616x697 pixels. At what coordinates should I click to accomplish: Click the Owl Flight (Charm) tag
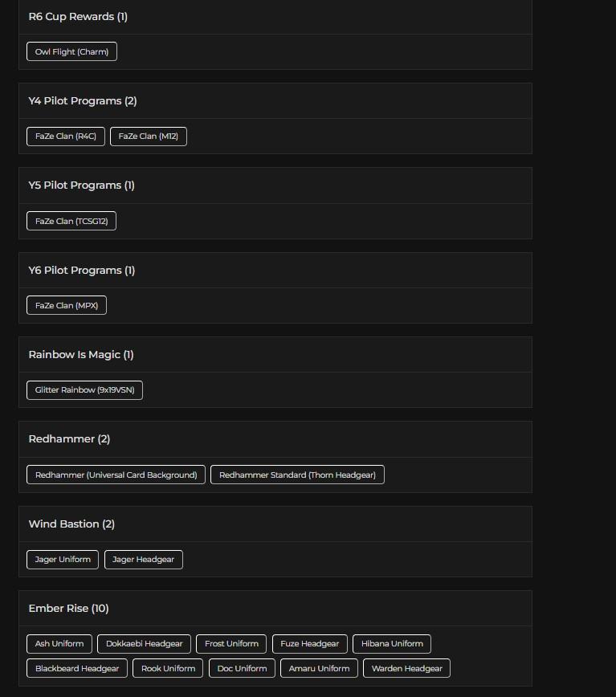coord(71,52)
